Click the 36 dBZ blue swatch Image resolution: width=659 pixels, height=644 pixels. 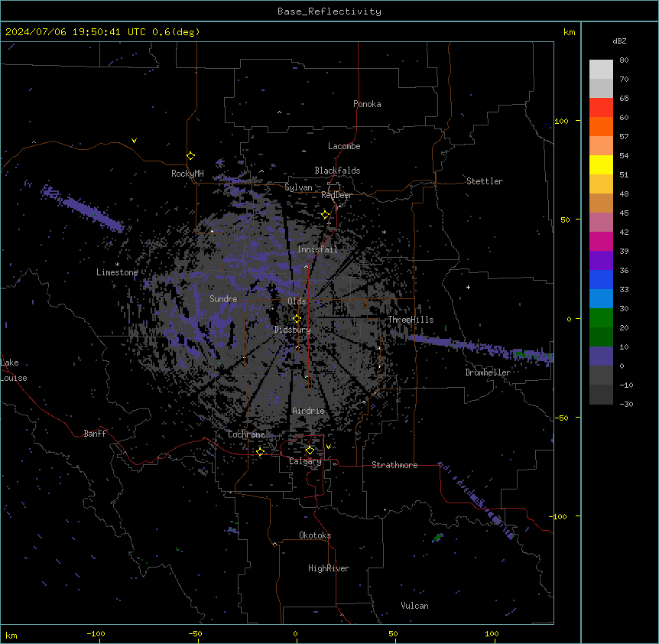[x=601, y=279]
